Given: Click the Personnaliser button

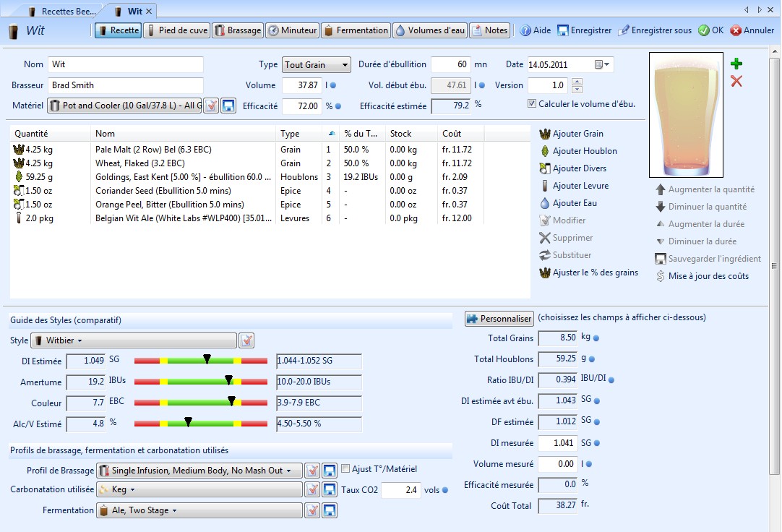Looking at the screenshot, I should (499, 319).
